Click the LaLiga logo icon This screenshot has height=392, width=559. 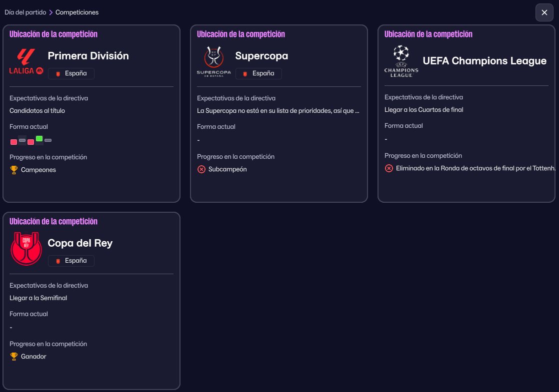click(26, 61)
